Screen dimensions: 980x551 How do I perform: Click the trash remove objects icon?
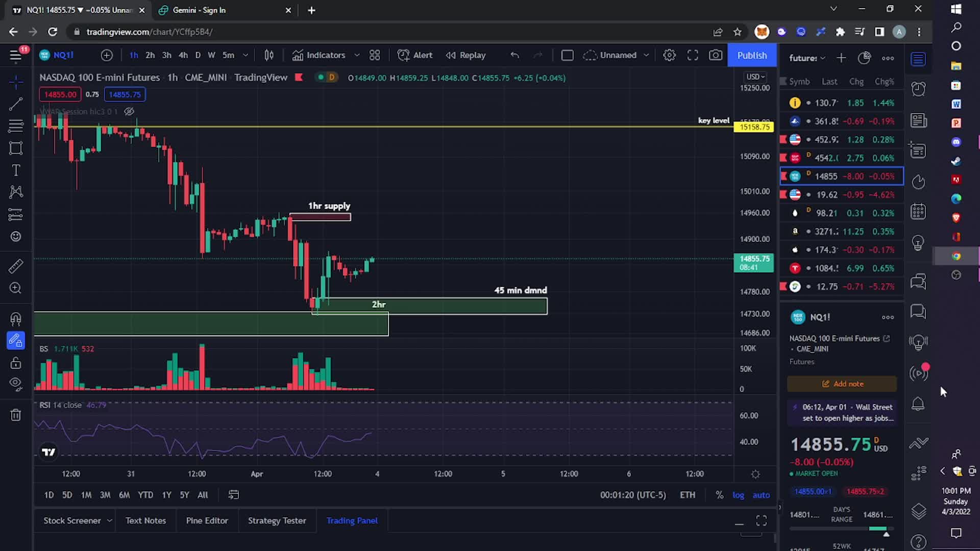15,415
